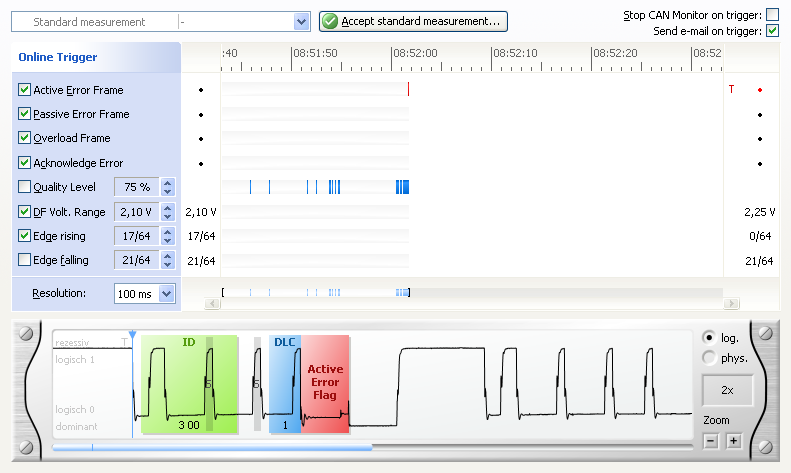This screenshot has height=473, width=791.
Task: Uncheck the Active Error Frame checkbox
Action: click(x=25, y=90)
